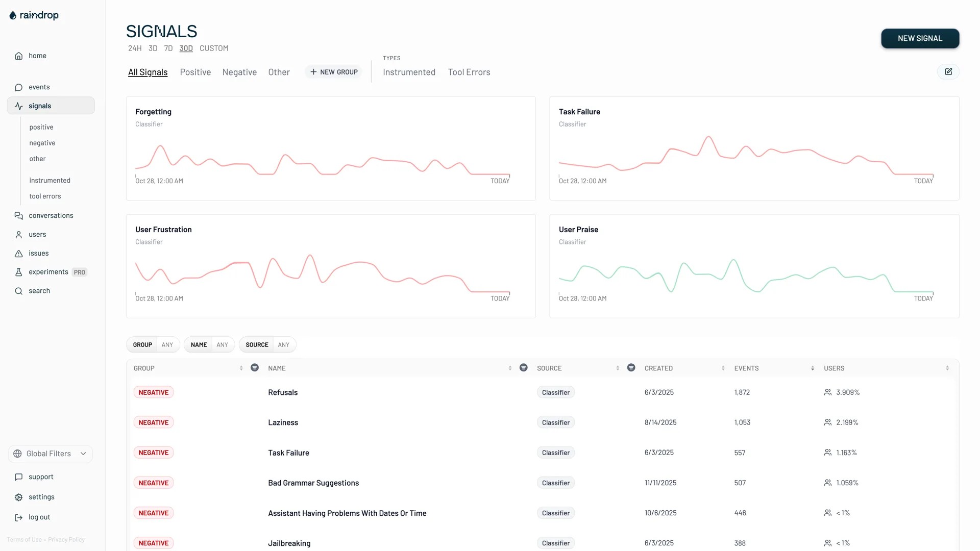Open the GROUP filter dropdown

pyautogui.click(x=153, y=345)
